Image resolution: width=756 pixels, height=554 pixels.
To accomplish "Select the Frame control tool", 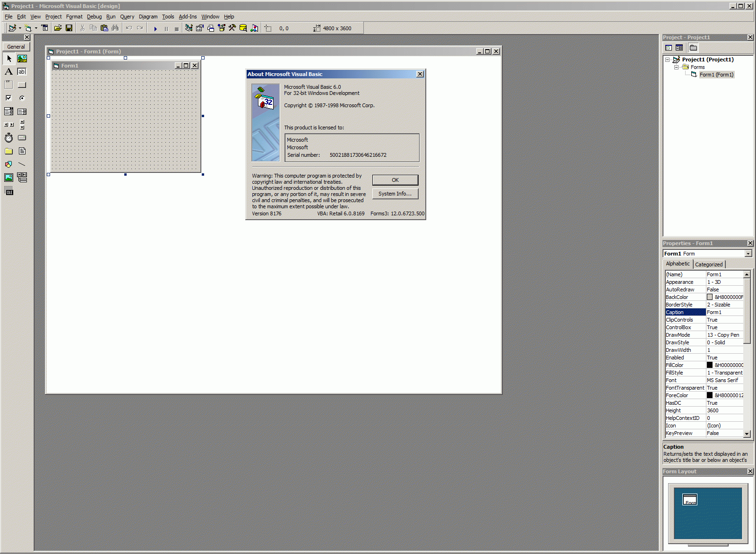I will [9, 85].
